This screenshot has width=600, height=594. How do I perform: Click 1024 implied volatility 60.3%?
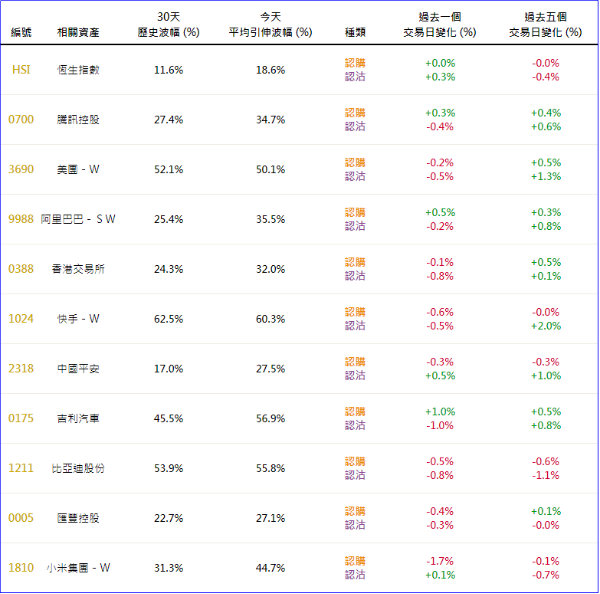click(x=271, y=319)
